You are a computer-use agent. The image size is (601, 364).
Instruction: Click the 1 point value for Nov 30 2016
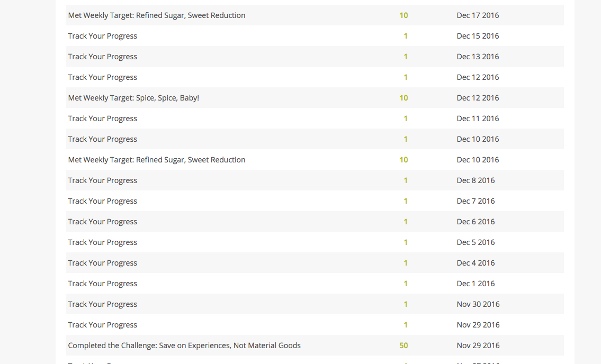point(406,305)
